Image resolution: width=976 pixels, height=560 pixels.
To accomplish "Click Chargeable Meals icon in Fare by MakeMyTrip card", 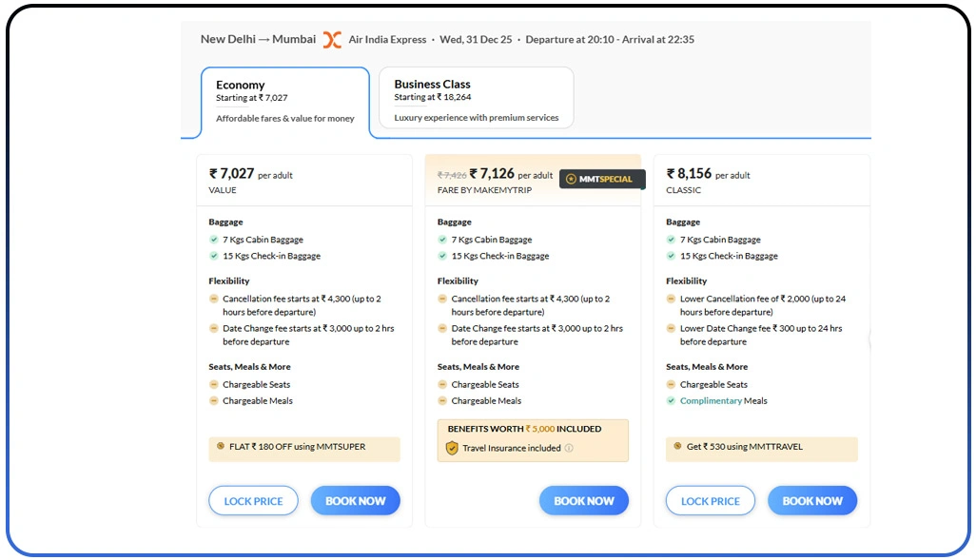I will (x=442, y=401).
